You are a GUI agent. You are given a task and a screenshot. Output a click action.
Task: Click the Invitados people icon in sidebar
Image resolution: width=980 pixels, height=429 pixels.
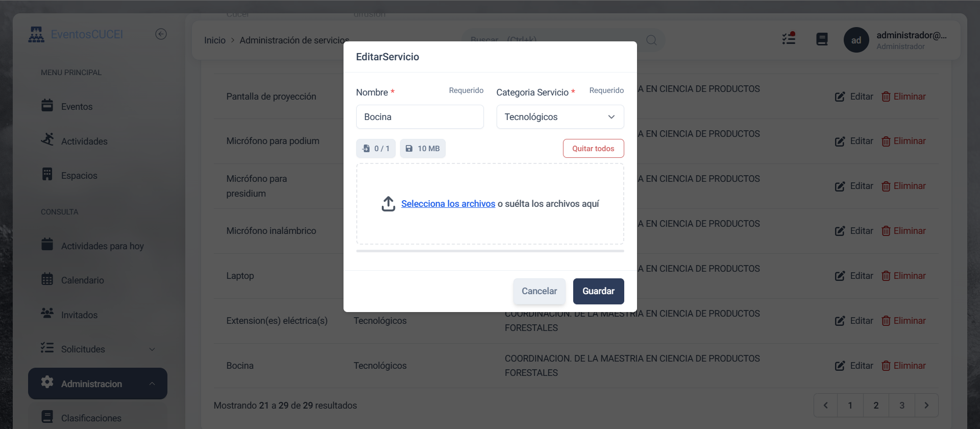click(x=47, y=313)
